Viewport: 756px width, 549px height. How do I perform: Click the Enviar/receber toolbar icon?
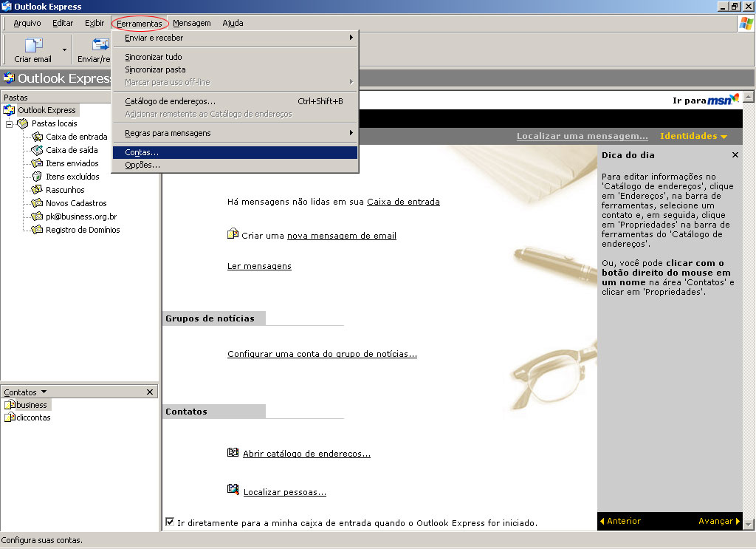click(x=100, y=44)
